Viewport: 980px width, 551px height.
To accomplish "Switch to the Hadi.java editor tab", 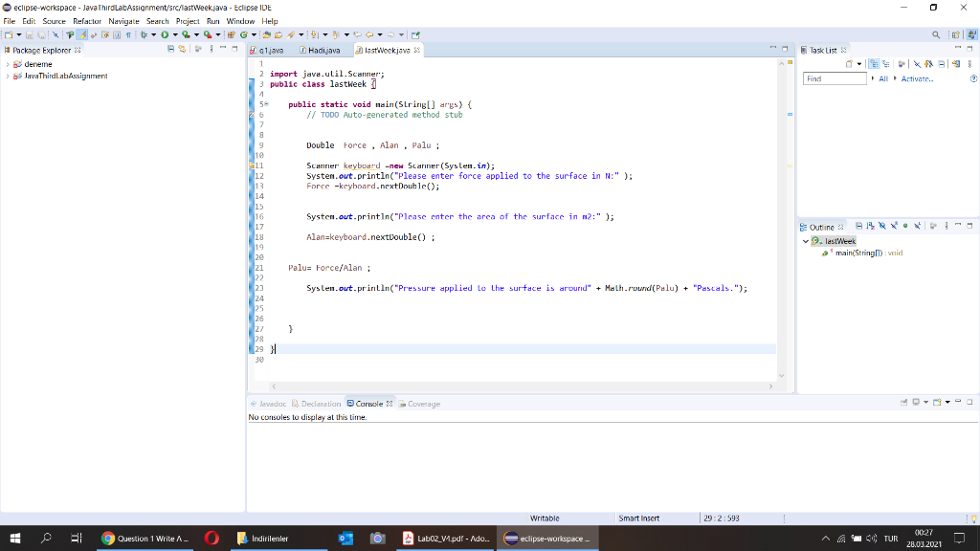I will click(320, 50).
